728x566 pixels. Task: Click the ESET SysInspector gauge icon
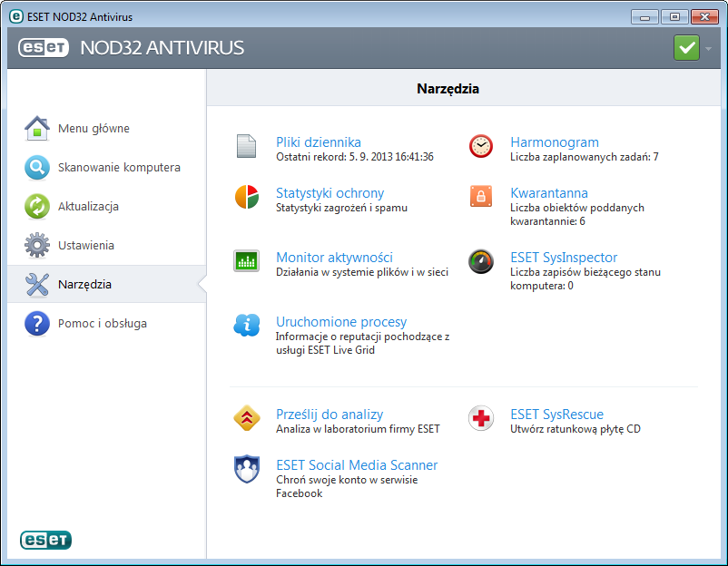click(481, 261)
